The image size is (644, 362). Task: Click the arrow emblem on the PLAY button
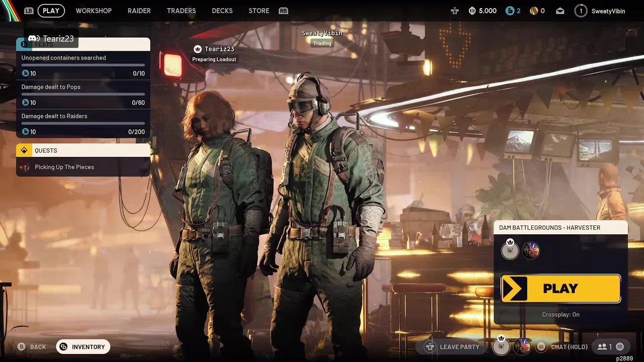tap(514, 289)
